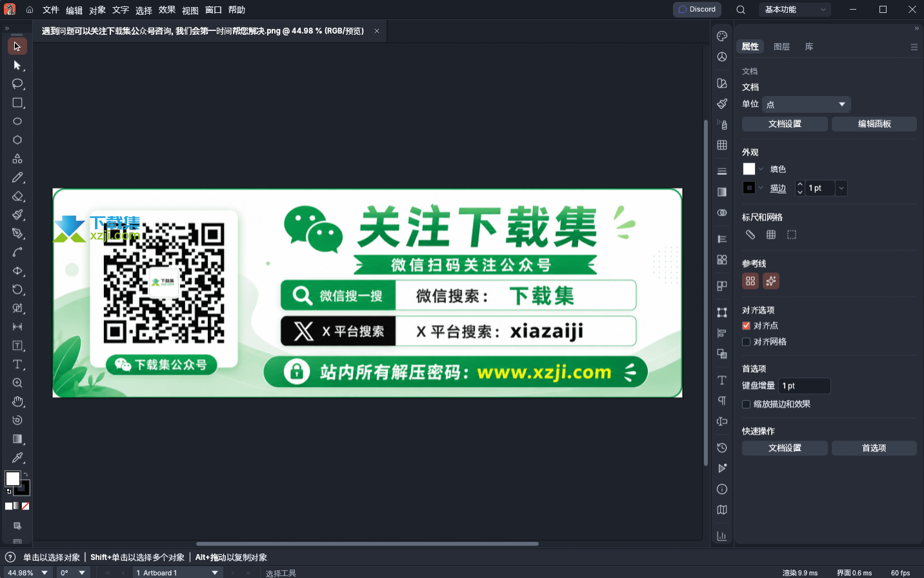
Task: Choose the Hand tool
Action: [17, 402]
